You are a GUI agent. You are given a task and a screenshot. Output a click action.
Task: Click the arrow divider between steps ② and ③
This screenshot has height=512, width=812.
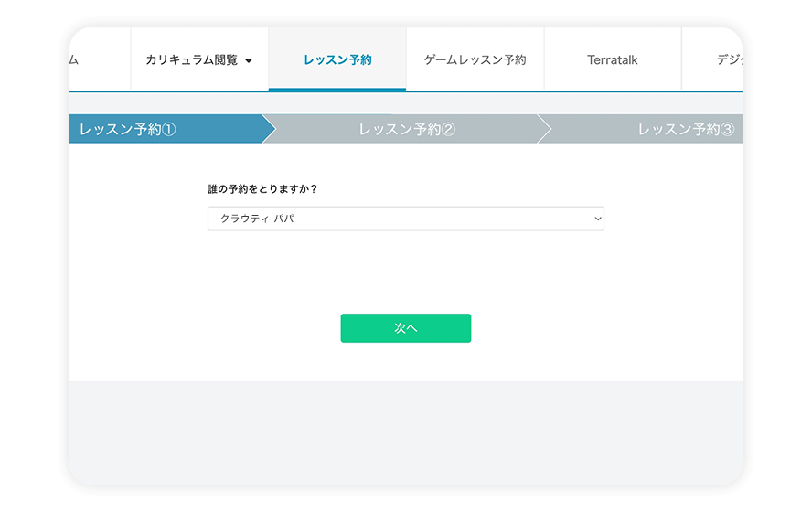[x=544, y=130]
